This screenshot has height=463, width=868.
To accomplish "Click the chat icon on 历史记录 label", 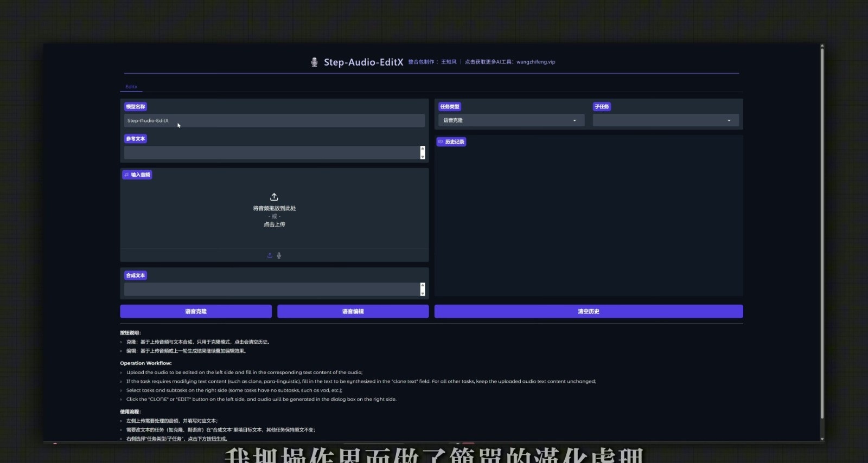I will (x=441, y=142).
